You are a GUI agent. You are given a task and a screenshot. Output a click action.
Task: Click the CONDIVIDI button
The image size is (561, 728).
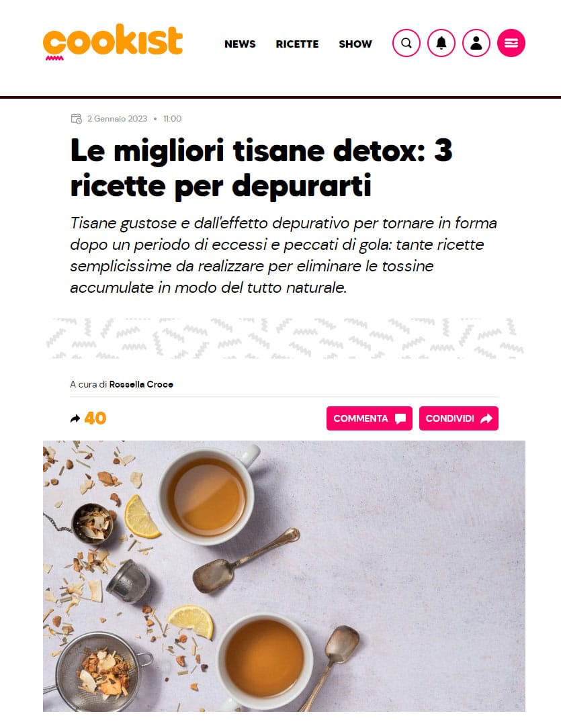(459, 418)
